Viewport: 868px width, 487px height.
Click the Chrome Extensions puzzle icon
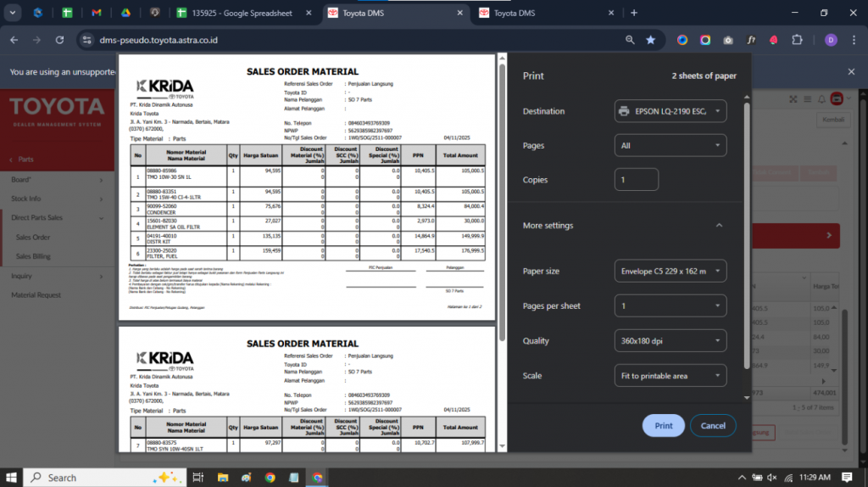click(797, 40)
